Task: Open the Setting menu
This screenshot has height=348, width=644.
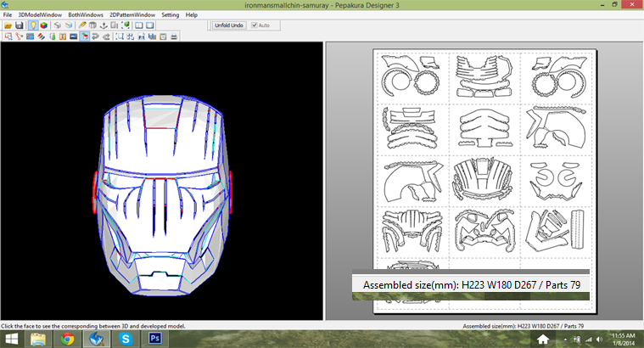Action: click(x=170, y=14)
